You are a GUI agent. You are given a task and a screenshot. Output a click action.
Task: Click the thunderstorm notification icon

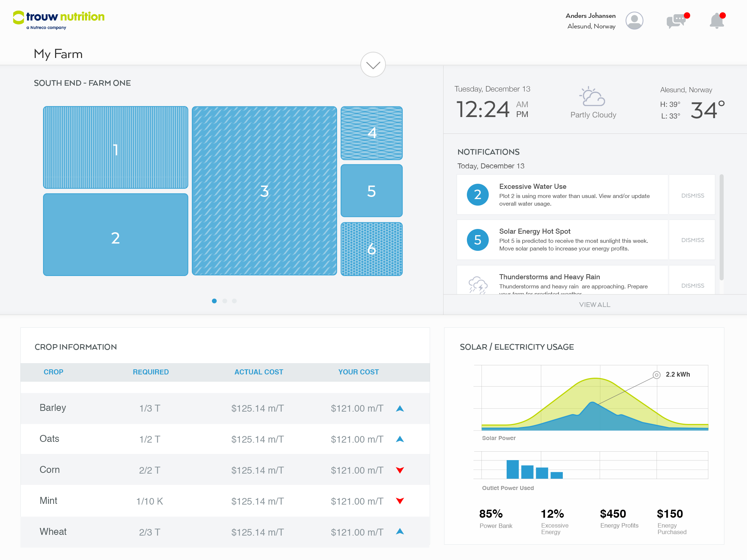478,285
